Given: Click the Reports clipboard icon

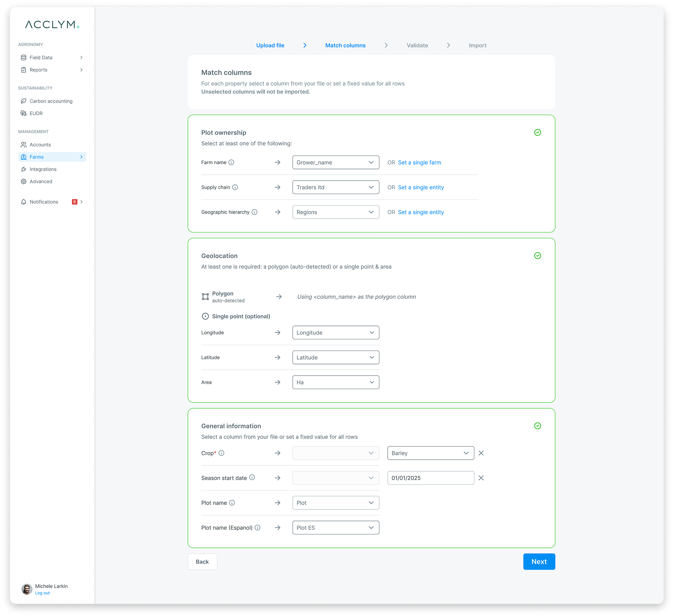Looking at the screenshot, I should [24, 70].
